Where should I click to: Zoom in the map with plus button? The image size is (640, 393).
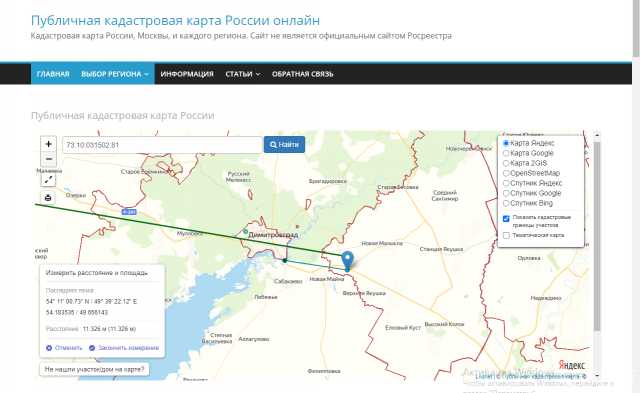pyautogui.click(x=48, y=144)
